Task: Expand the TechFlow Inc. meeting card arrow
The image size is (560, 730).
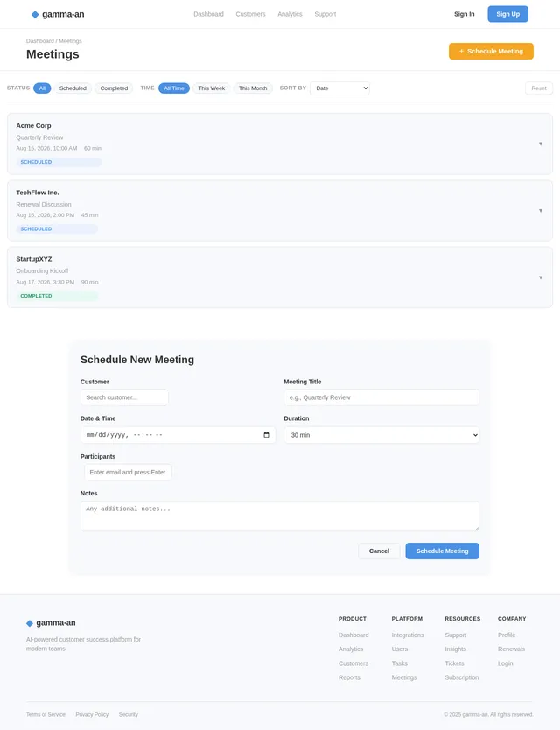Action: (541, 211)
